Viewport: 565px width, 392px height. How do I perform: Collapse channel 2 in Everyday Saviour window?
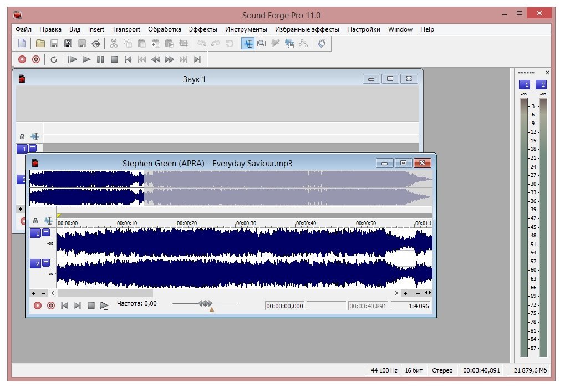[46, 263]
